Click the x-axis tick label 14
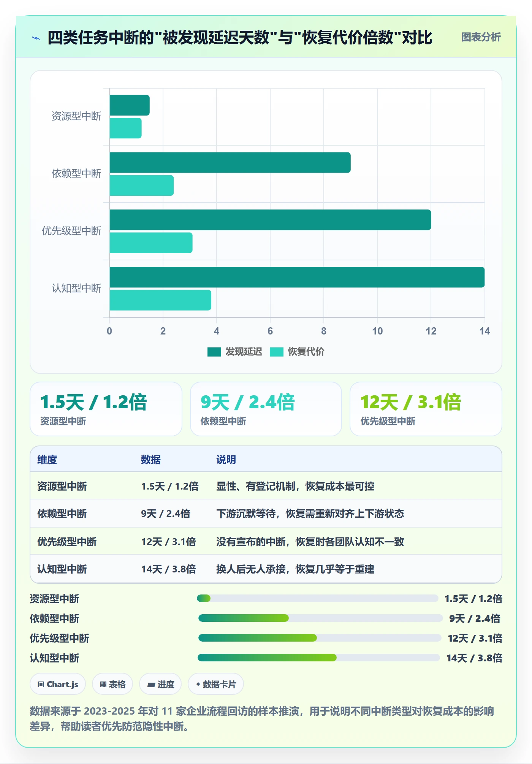Screen dimensions: 532x764 point(484,331)
